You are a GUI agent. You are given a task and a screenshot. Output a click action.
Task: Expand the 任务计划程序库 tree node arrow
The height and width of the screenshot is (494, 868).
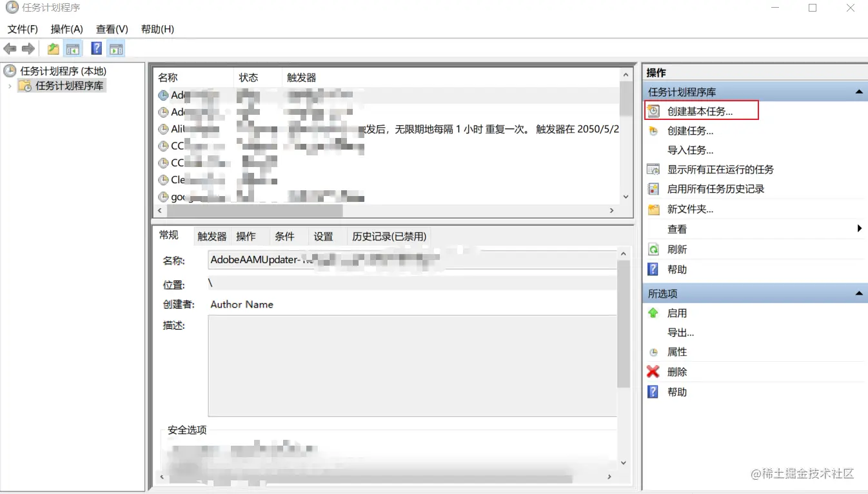pos(10,86)
